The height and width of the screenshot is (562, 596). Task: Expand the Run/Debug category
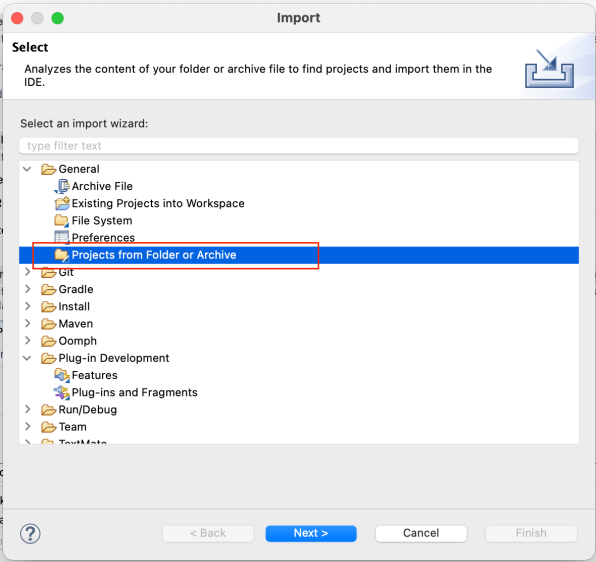pos(27,409)
